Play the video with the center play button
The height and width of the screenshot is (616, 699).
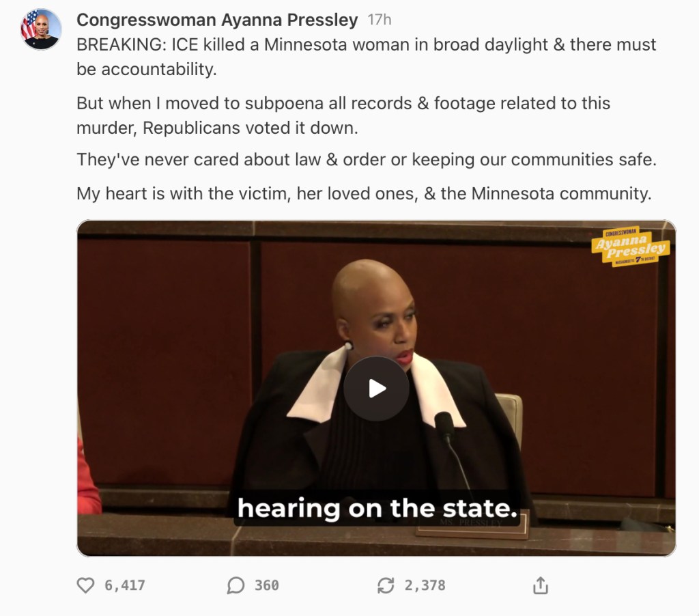click(376, 389)
